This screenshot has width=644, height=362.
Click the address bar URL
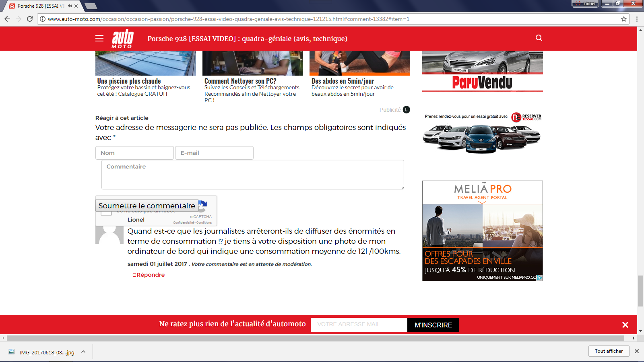point(229,19)
